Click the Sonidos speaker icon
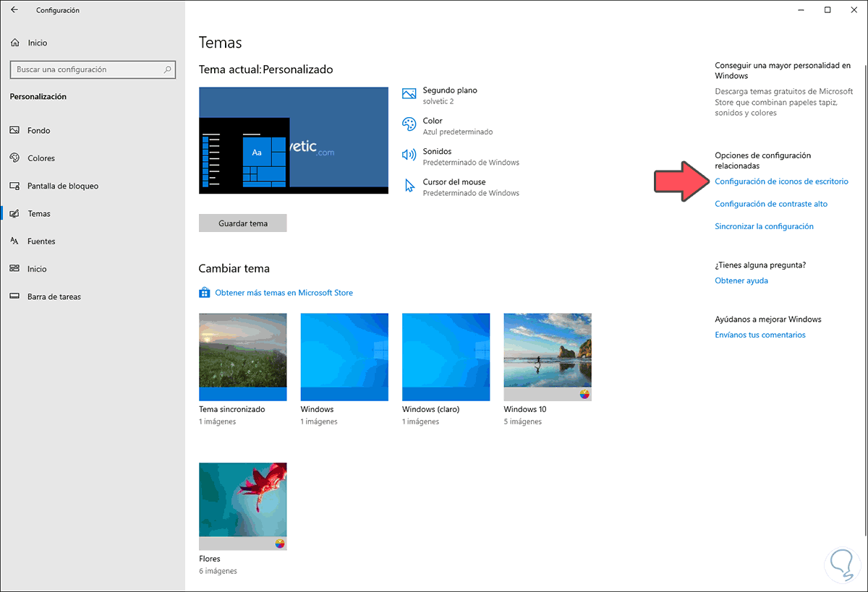The image size is (868, 592). (409, 155)
